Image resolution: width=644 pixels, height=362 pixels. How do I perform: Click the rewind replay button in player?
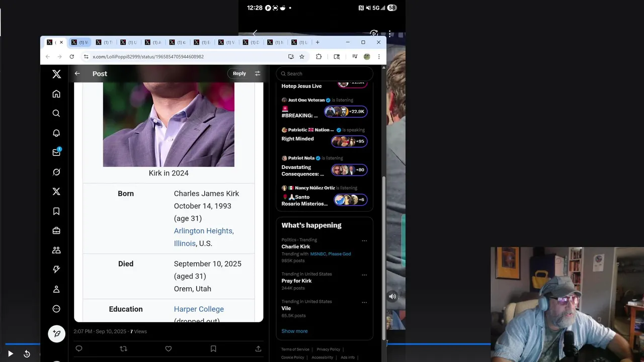coord(27,354)
